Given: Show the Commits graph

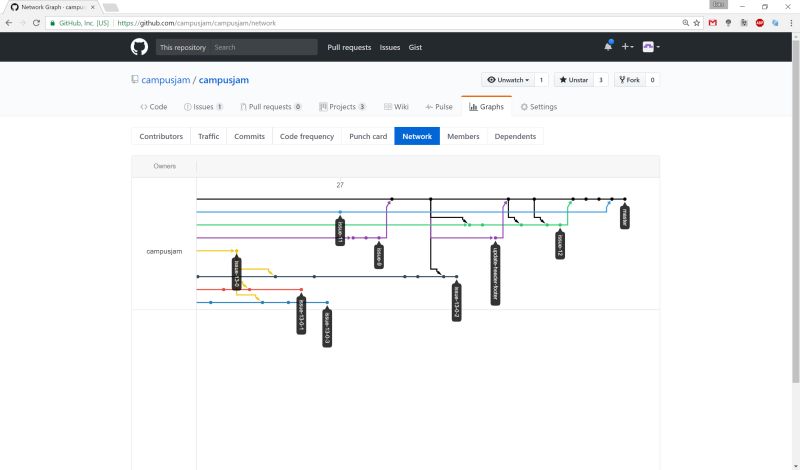Looking at the screenshot, I should (x=249, y=136).
